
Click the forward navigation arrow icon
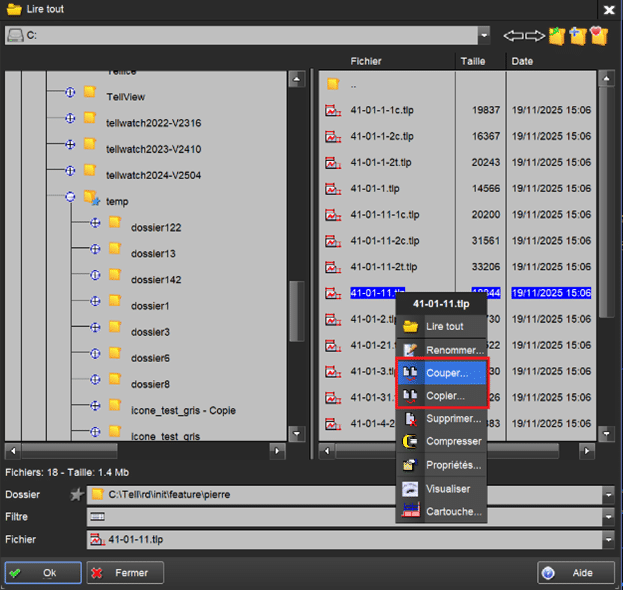(x=536, y=36)
